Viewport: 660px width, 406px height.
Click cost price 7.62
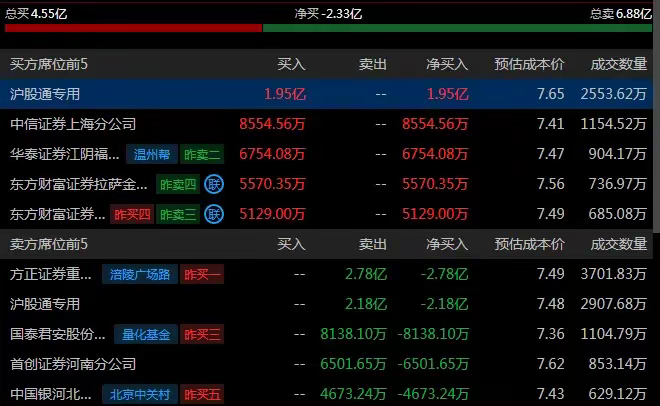coord(551,364)
